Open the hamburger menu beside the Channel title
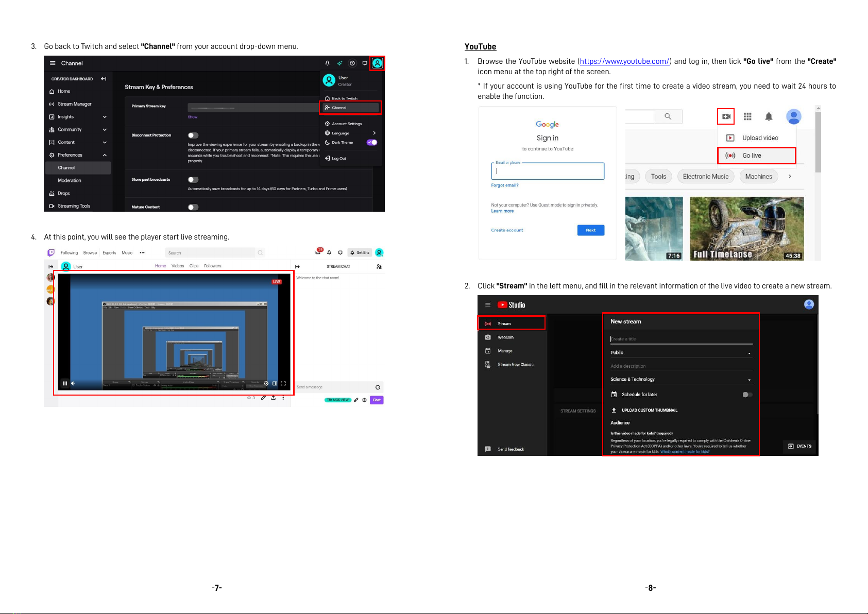This screenshot has height=614, width=868. coord(53,63)
